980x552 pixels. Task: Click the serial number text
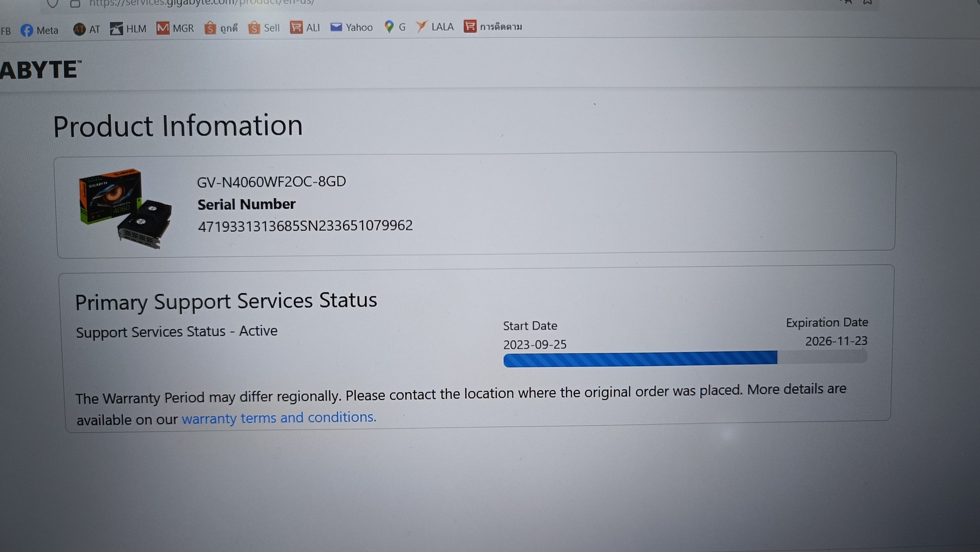point(305,225)
